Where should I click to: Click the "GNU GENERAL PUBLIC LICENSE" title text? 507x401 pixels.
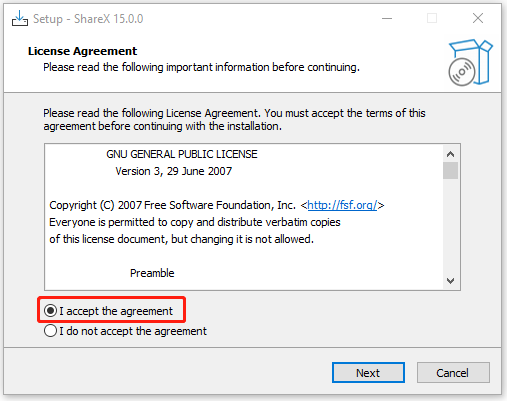click(182, 154)
